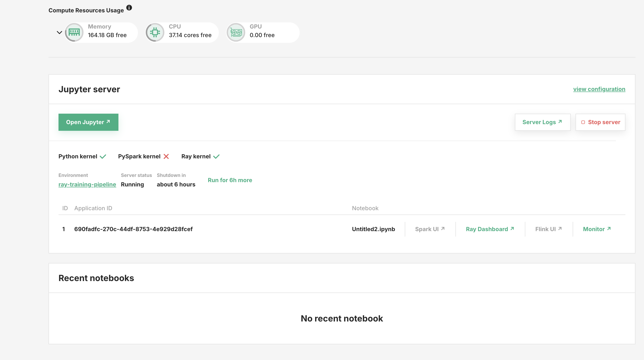Image resolution: width=644 pixels, height=360 pixels.
Task: Click the stop icon inside Stop server button
Action: coord(584,122)
